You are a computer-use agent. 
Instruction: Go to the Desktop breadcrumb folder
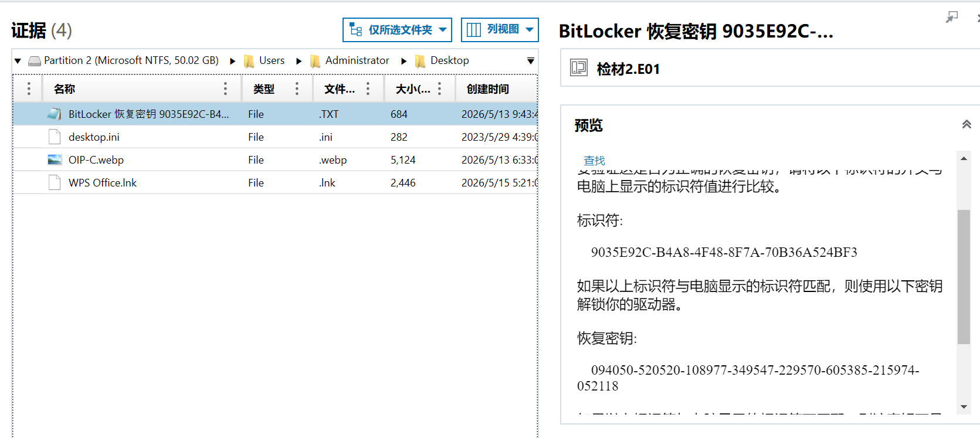[x=450, y=60]
